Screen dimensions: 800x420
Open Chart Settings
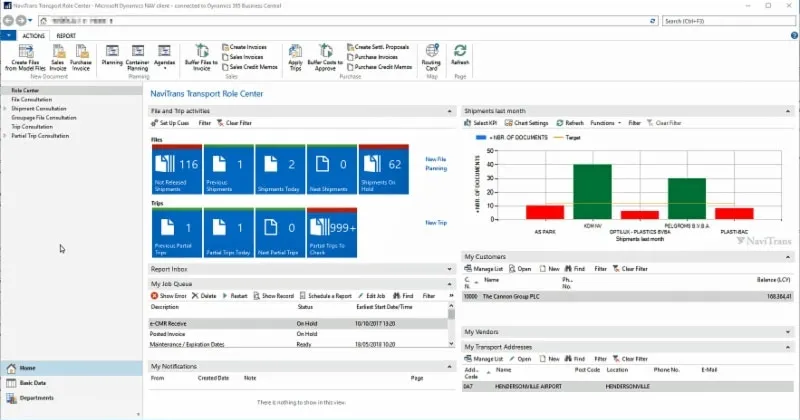tap(527, 123)
